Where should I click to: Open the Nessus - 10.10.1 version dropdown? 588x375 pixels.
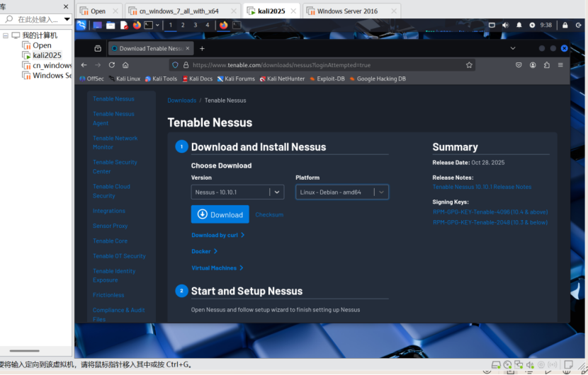pos(237,192)
